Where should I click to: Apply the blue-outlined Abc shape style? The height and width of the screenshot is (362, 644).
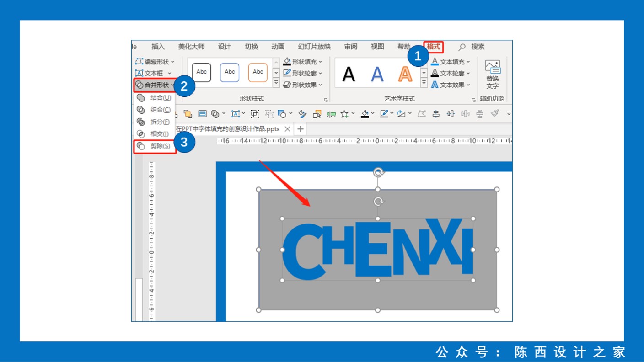[230, 72]
